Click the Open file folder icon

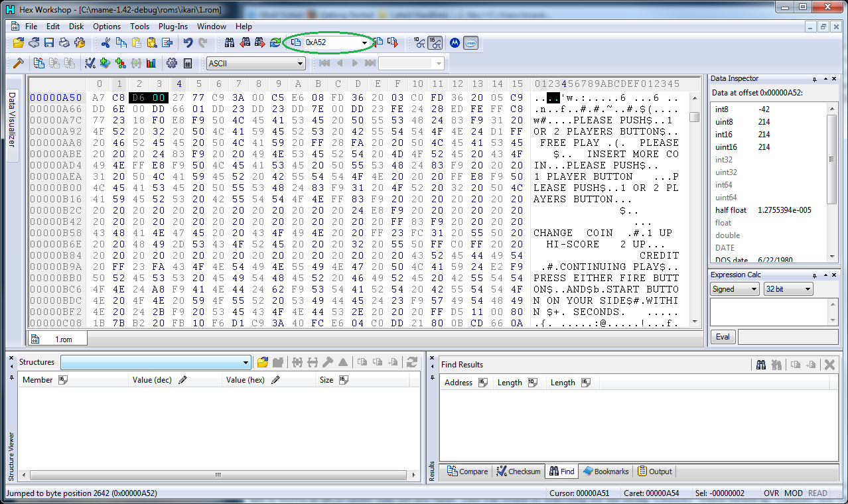[19, 43]
